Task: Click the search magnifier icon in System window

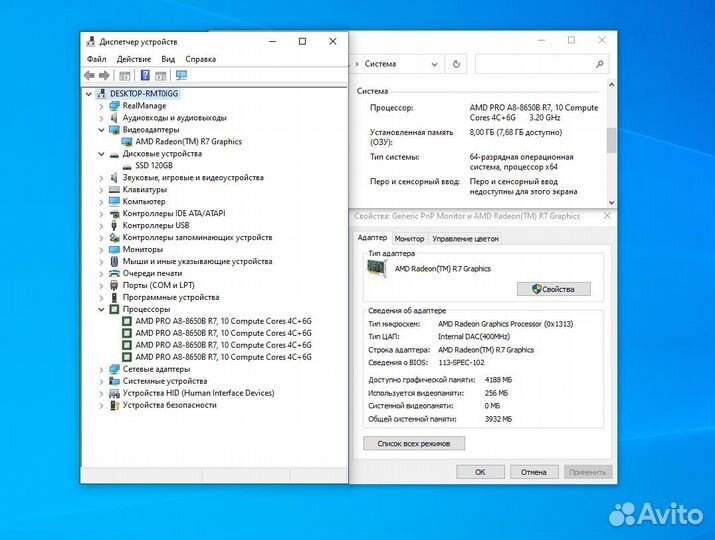Action: [x=600, y=64]
